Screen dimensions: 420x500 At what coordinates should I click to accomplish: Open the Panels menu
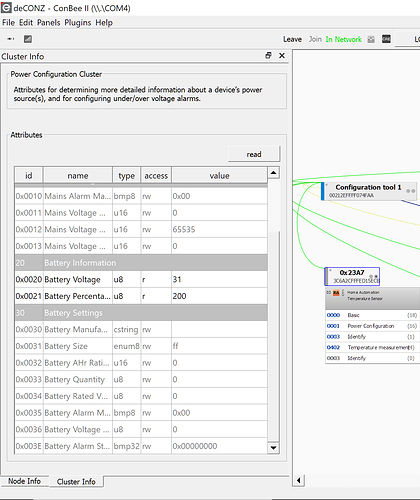pos(49,23)
